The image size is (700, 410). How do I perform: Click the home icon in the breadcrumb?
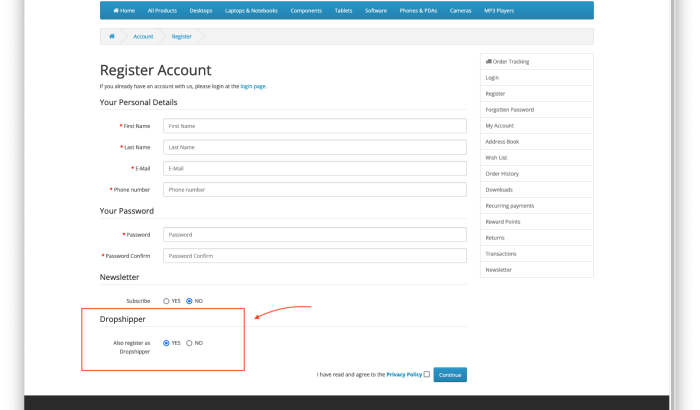click(x=112, y=36)
